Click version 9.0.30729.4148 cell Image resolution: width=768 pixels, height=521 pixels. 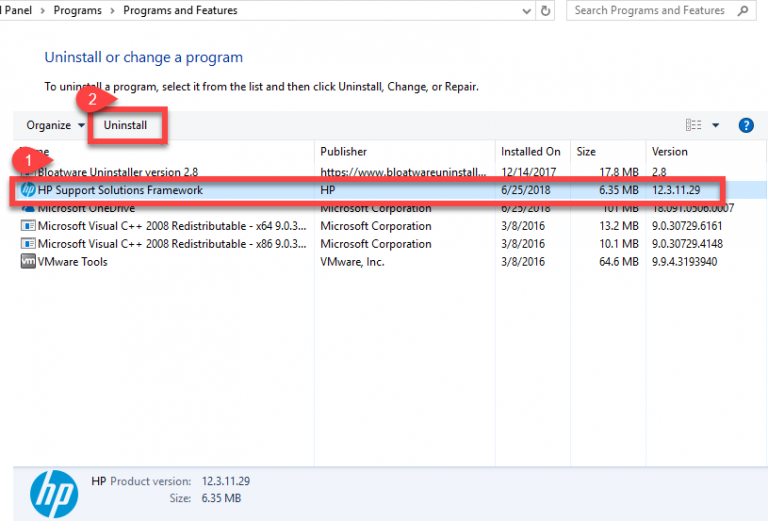(x=687, y=244)
